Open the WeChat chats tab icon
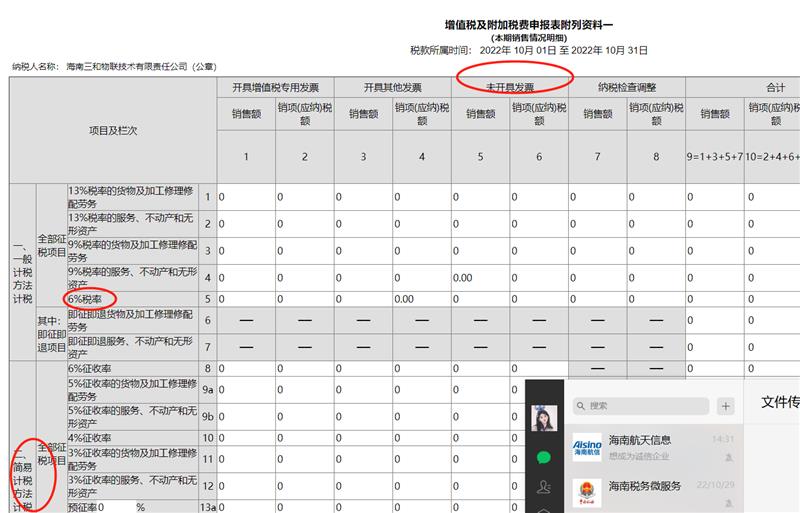This screenshot has width=800, height=513. [x=544, y=457]
